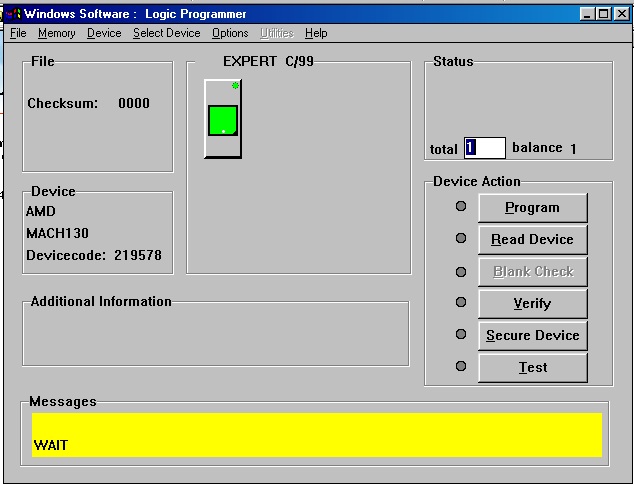Click the Read Device button
The width and height of the screenshot is (634, 485).
[x=533, y=239]
